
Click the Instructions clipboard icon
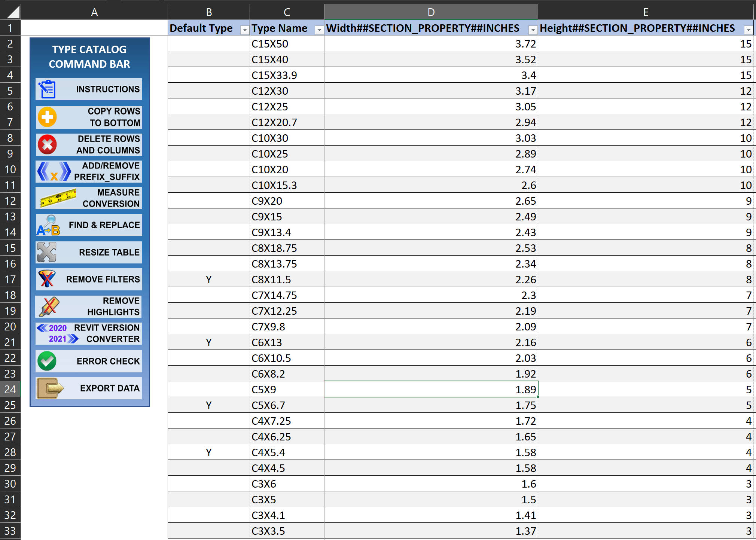[48, 89]
